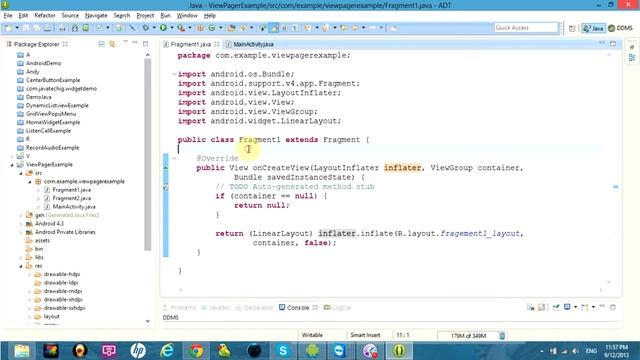The height and width of the screenshot is (360, 640).
Task: Open the Project menu
Action: tap(145, 16)
